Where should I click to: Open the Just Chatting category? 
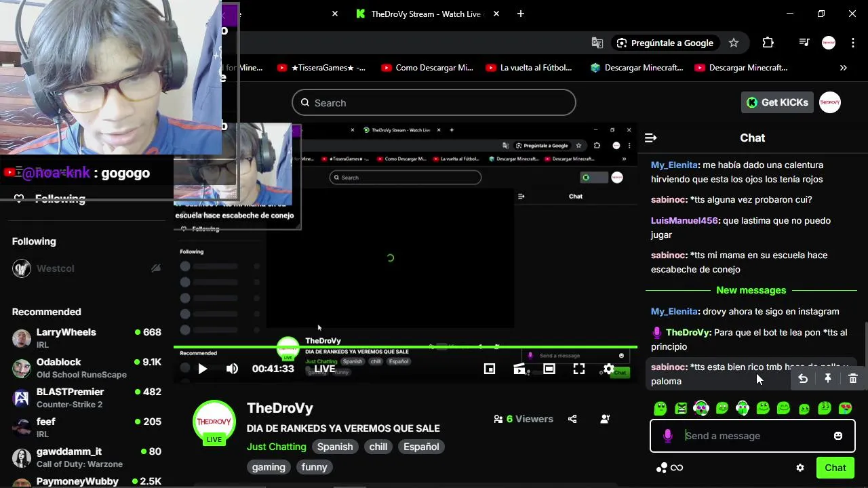coord(276,447)
